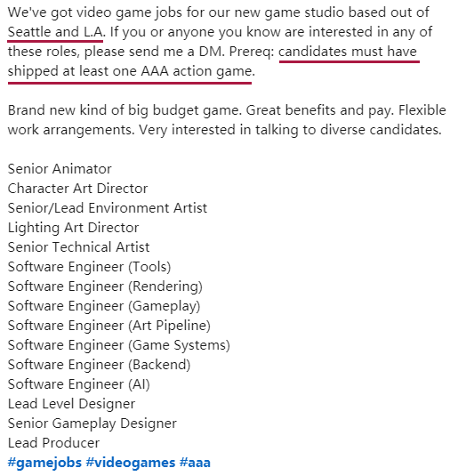Click Senior/Lead Environment Artist text
Image resolution: width=458 pixels, height=476 pixels.
[x=108, y=208]
